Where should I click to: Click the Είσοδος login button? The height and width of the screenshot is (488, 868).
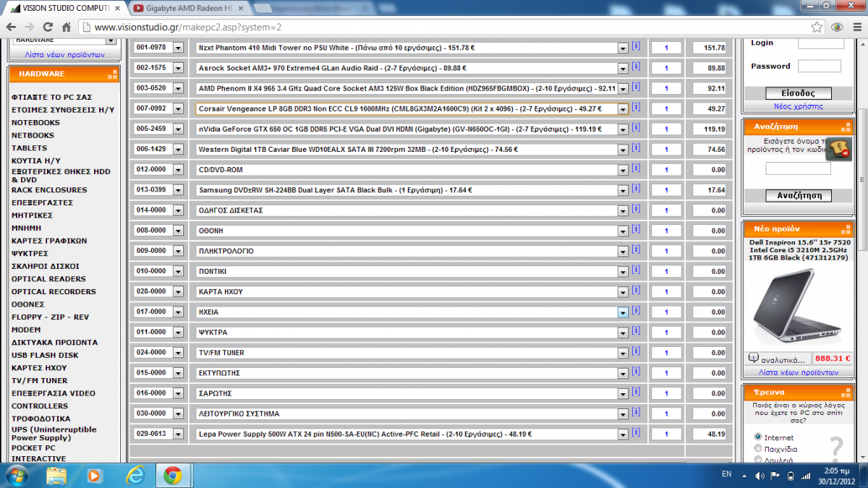pos(799,93)
